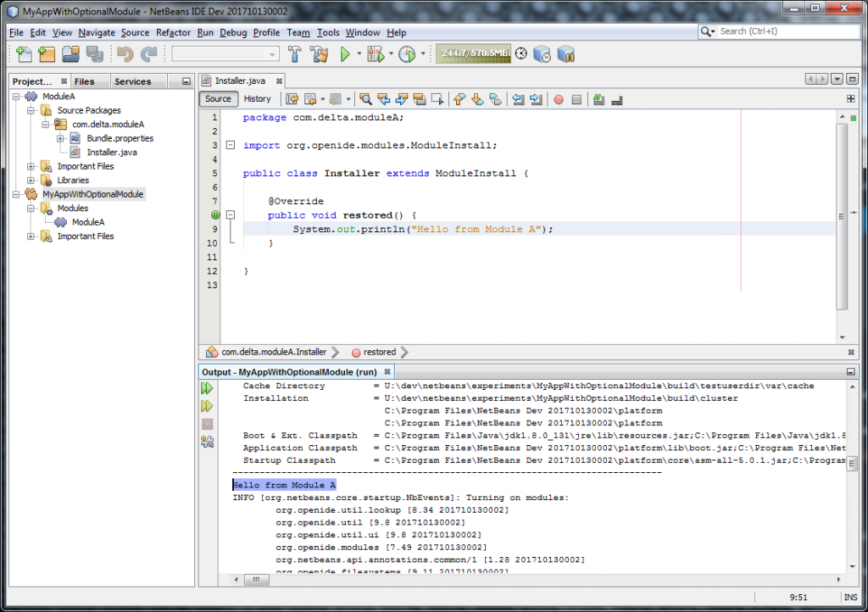
Task: Click the Redo arrow icon
Action: coord(149,54)
